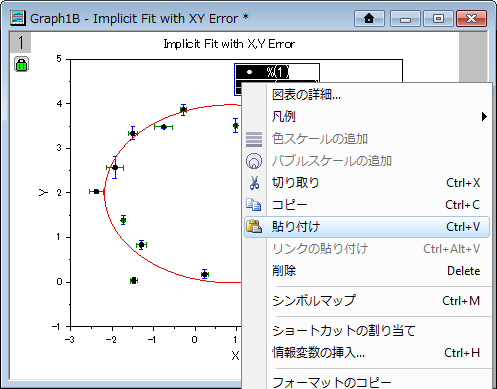Select layer 1 number box
This screenshot has height=389, width=497.
point(21,42)
